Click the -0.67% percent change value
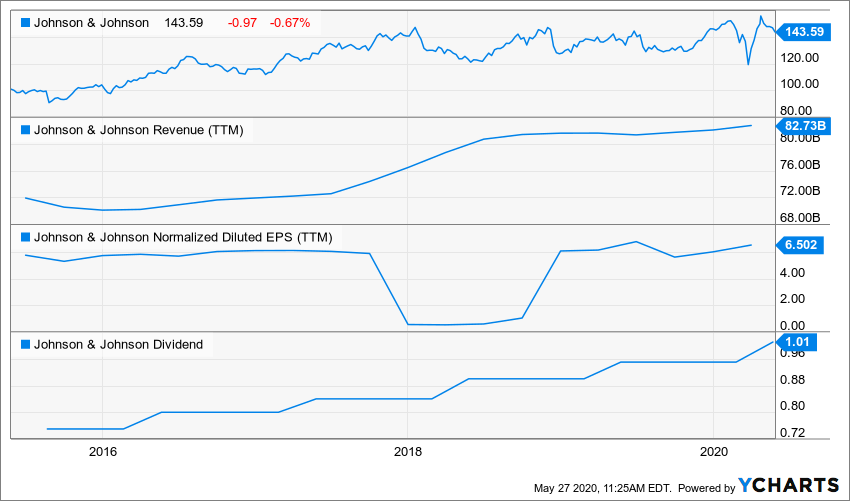Screen dimensions: 850x501 coord(289,22)
